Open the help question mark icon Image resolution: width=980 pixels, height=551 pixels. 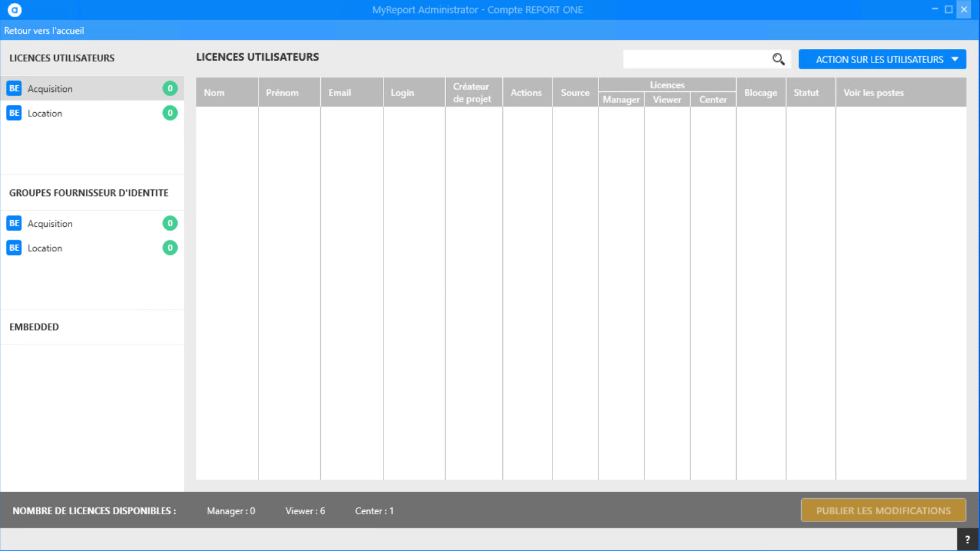click(x=967, y=539)
